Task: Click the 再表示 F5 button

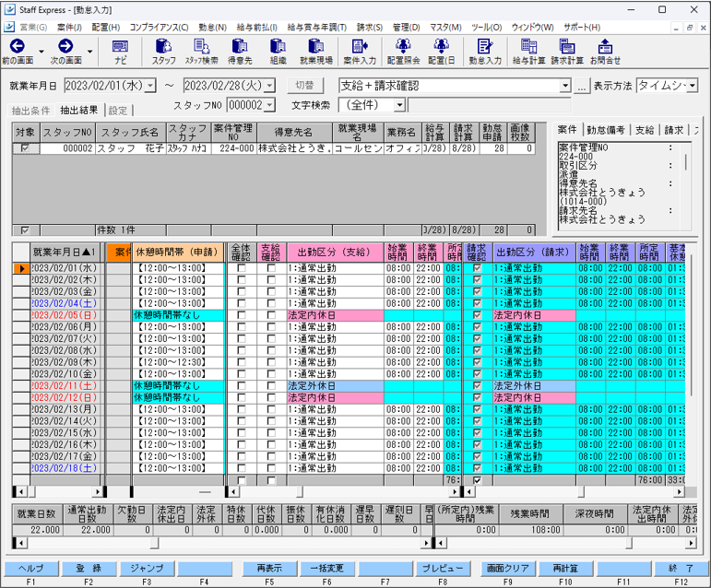Action: tap(269, 569)
